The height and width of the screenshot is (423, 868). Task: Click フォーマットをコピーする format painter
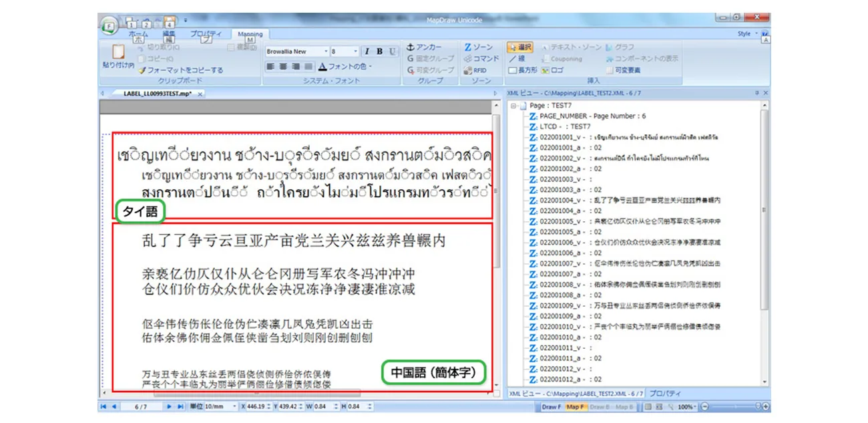point(180,69)
